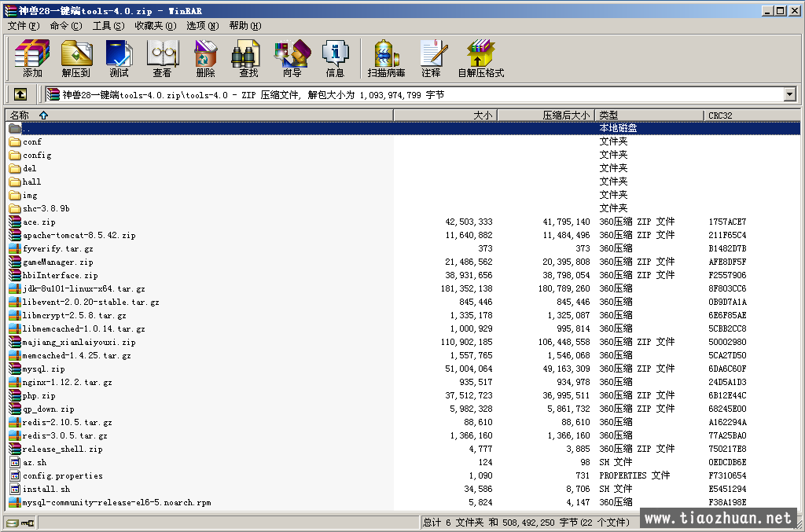Click size value 181,352,138 of jdk archive
The height and width of the screenshot is (532, 805).
pyautogui.click(x=467, y=288)
